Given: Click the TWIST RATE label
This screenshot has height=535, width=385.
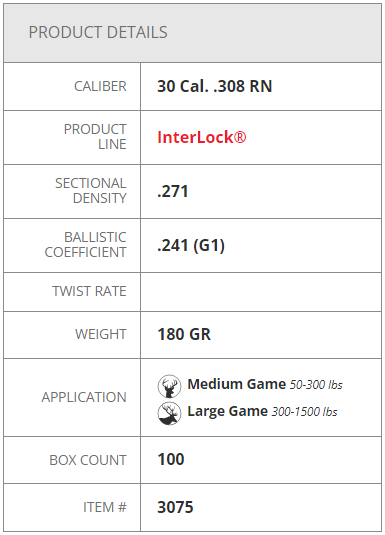Looking at the screenshot, I should pos(89,291).
